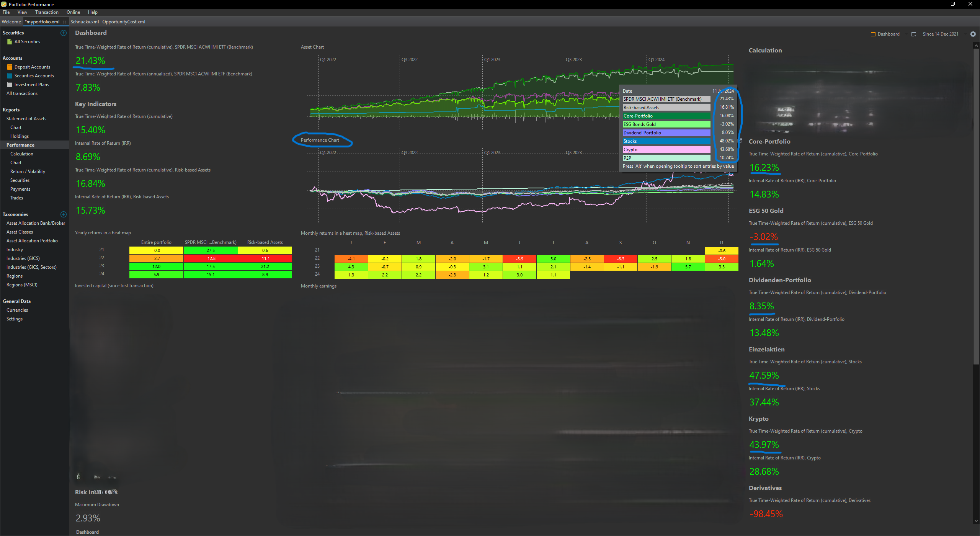Open the Dashboard dropdown in top right
The width and height of the screenshot is (980, 536).
[888, 34]
